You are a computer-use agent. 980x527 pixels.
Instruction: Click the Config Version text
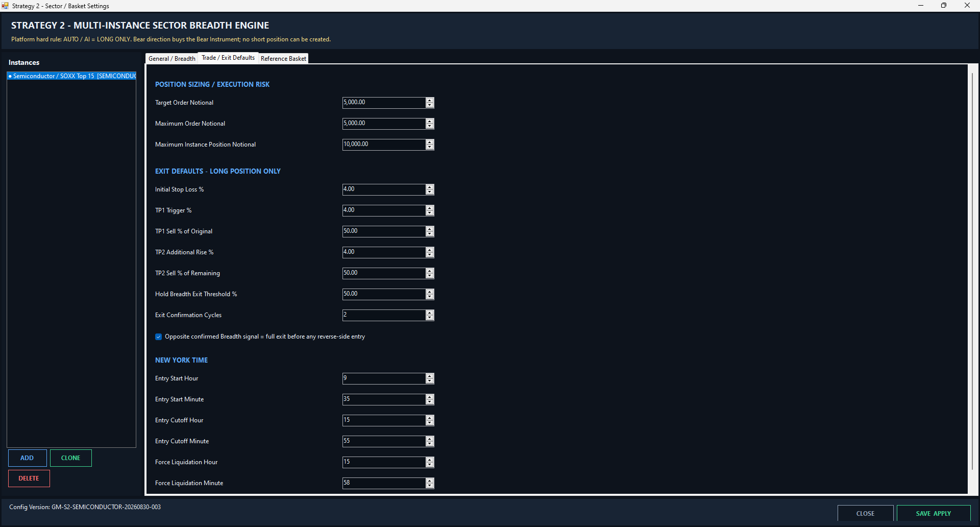click(85, 507)
